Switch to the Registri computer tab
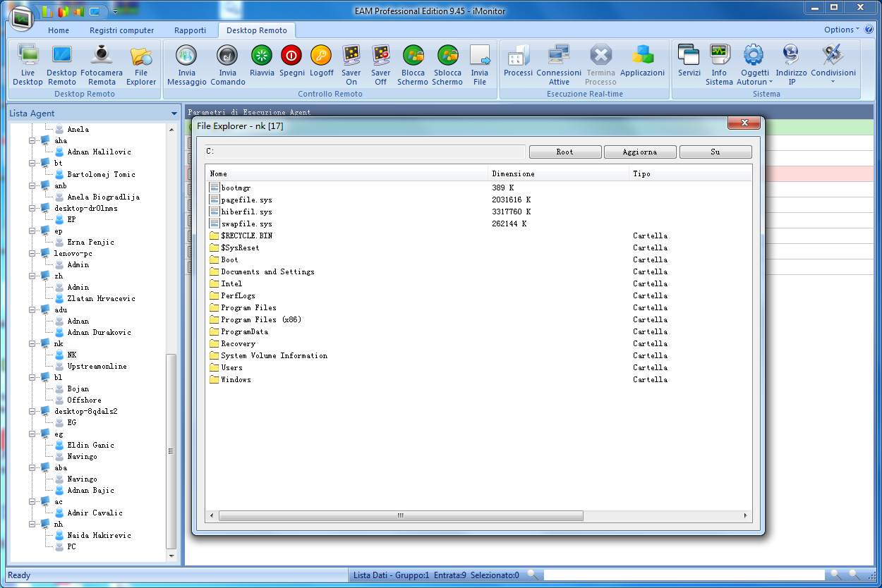This screenshot has height=588, width=882. click(x=121, y=30)
